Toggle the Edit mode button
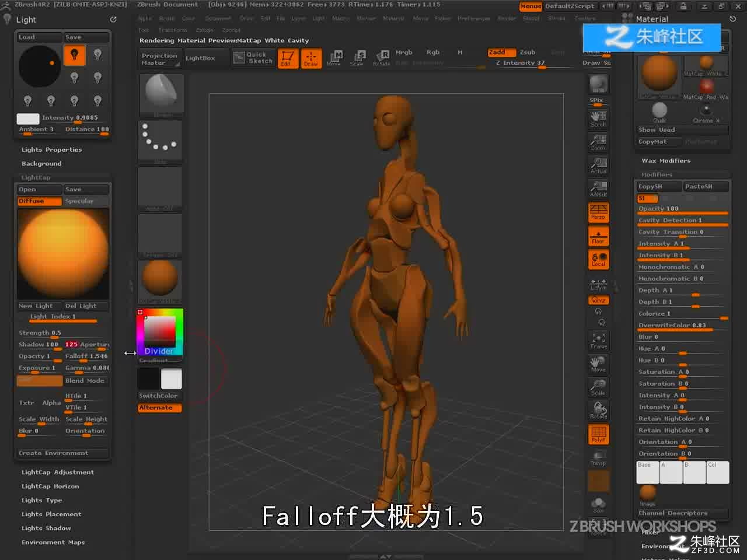Viewport: 747px width, 560px height. click(287, 58)
